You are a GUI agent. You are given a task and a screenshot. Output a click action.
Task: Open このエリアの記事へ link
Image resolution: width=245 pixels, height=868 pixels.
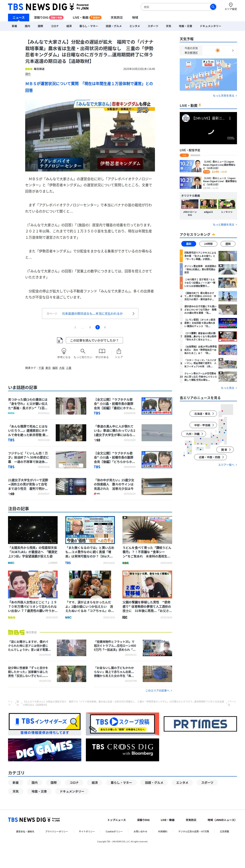(x=159, y=690)
